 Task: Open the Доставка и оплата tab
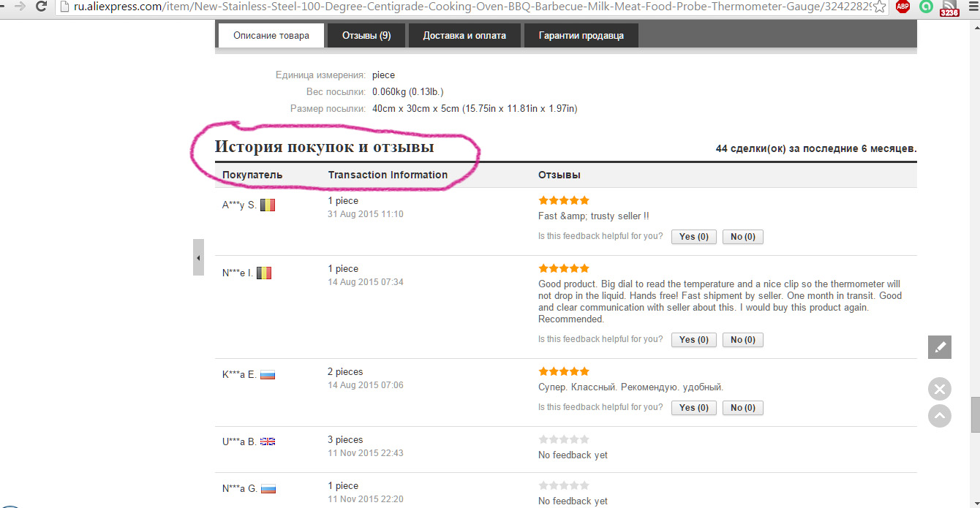click(464, 35)
